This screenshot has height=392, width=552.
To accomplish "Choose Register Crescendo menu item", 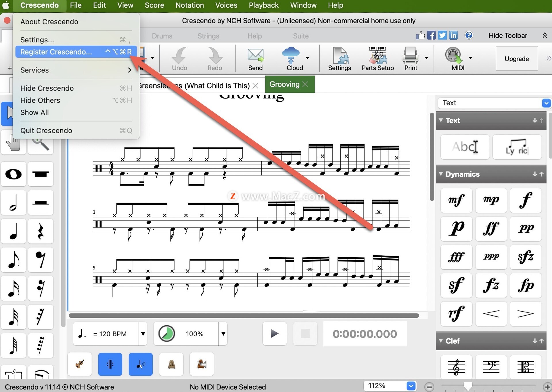I will [x=76, y=52].
